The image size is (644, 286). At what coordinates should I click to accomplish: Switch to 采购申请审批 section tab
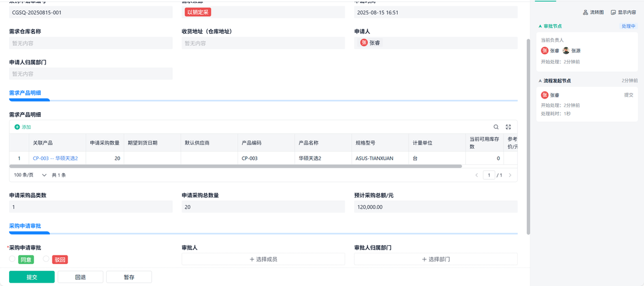click(x=25, y=227)
